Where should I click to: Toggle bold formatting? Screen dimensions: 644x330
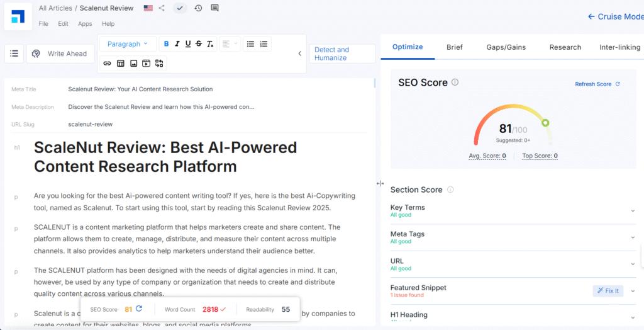pyautogui.click(x=166, y=44)
